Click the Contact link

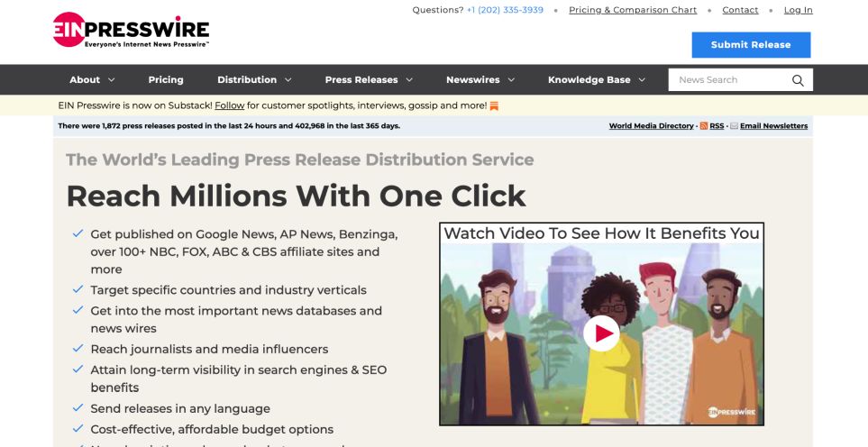pyautogui.click(x=740, y=10)
